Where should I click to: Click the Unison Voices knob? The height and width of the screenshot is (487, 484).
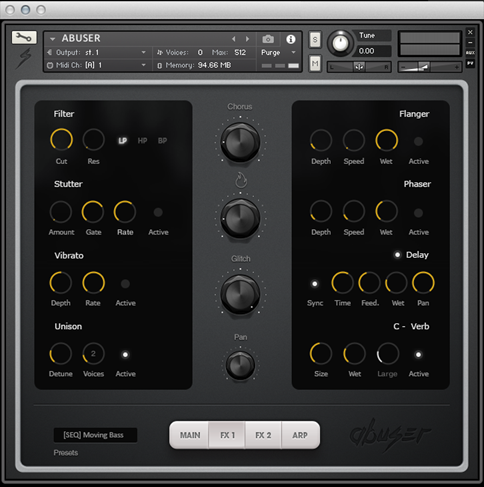93,354
